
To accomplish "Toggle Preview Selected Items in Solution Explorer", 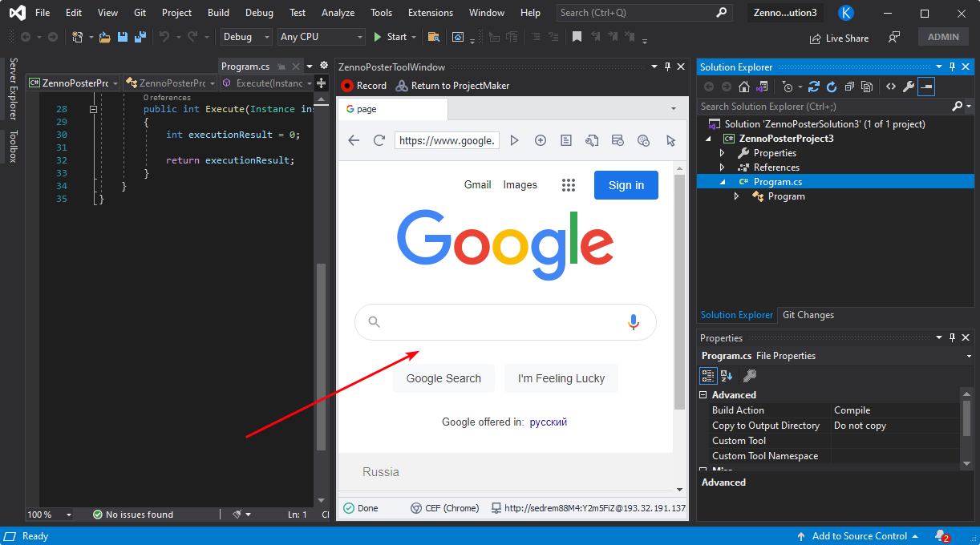I will 926,87.
